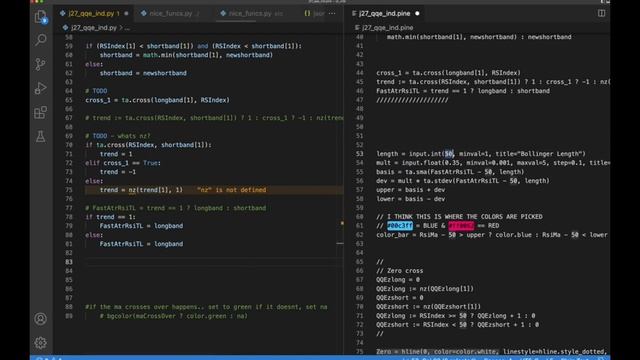The image size is (640, 360).
Task: Close unsaved j27_qqe_ind.py tab dot
Action: click(126, 13)
